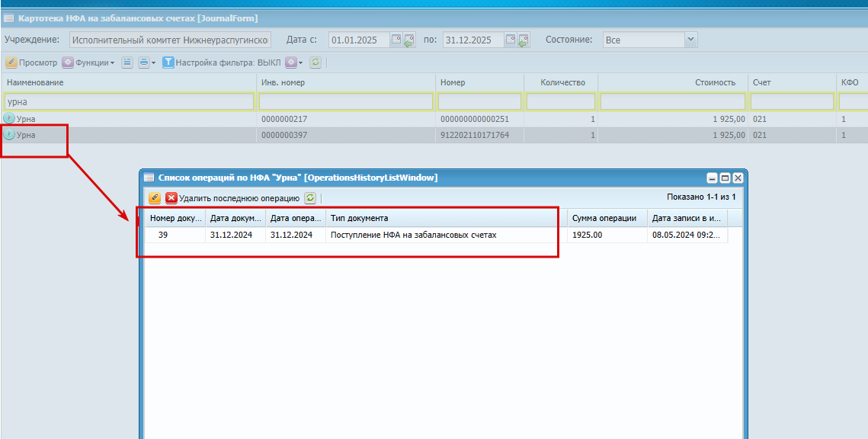Sort by Инв. номер column header
Viewport: 868px width, 439px height.
346,82
